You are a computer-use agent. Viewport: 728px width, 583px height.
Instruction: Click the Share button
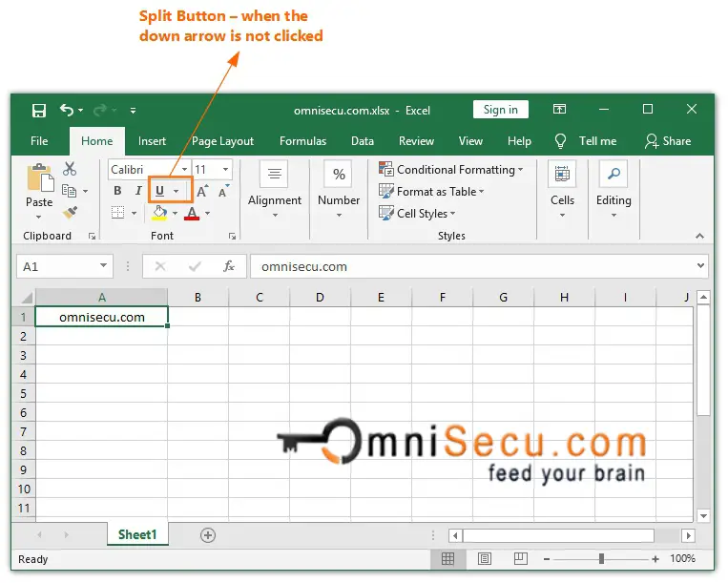668,141
